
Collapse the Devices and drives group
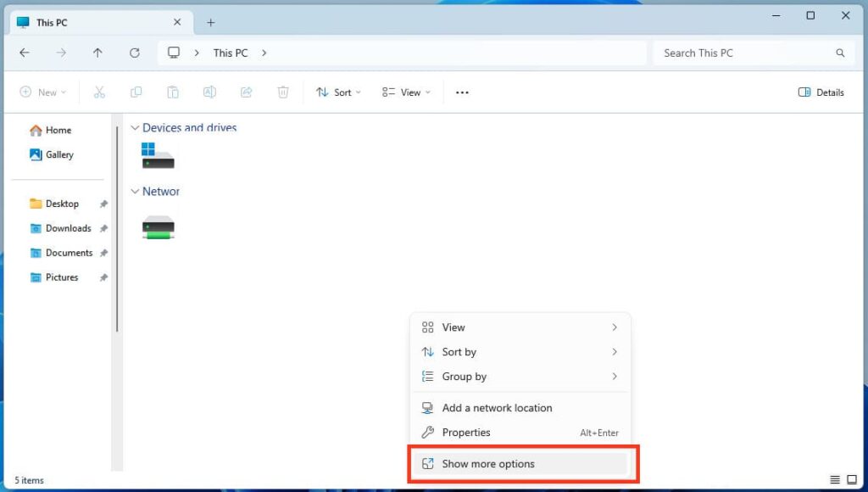click(x=135, y=128)
